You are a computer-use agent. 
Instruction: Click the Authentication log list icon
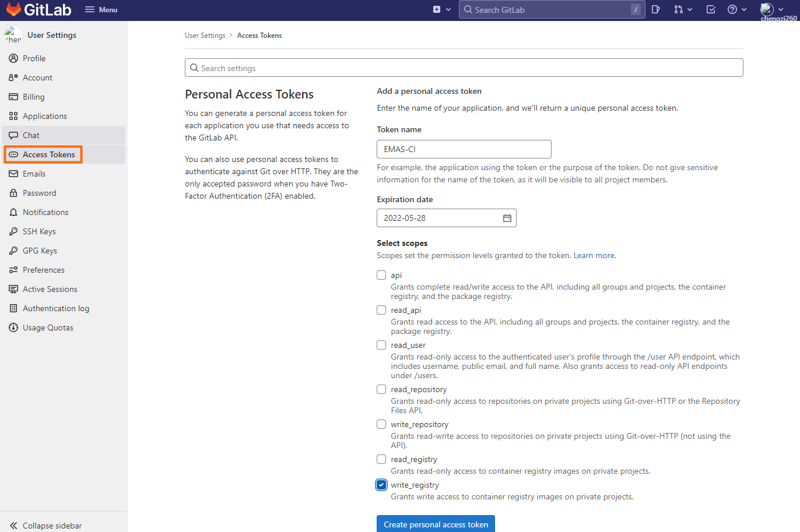(x=13, y=308)
